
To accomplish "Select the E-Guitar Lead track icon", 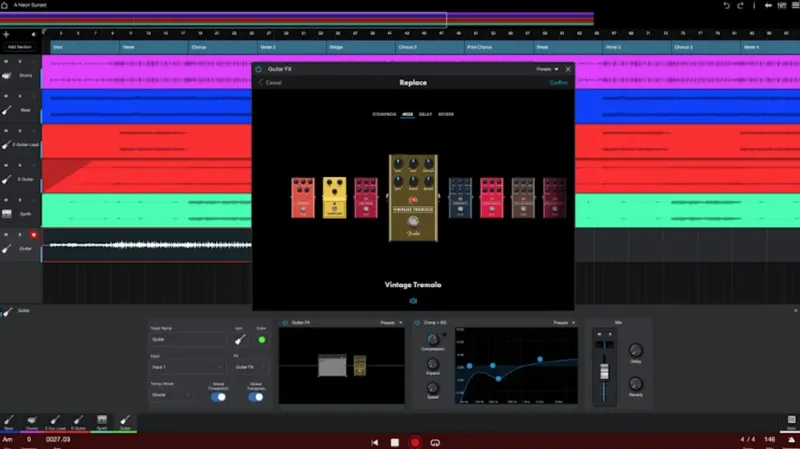I will 6,145.
